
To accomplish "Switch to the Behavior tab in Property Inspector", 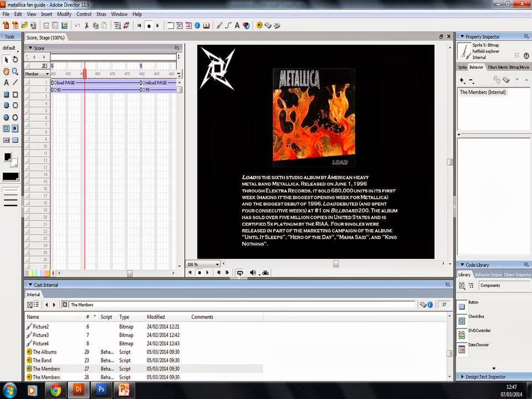I will click(x=477, y=67).
